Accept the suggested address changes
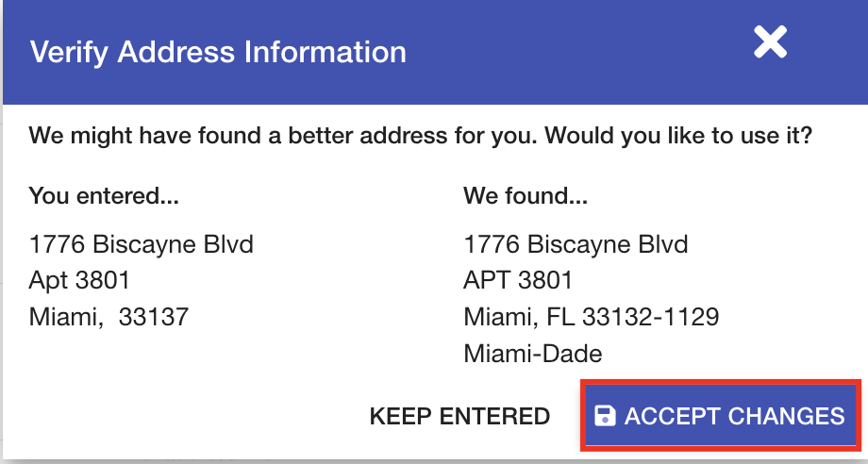Screen dimensions: 868x464 coord(721,415)
